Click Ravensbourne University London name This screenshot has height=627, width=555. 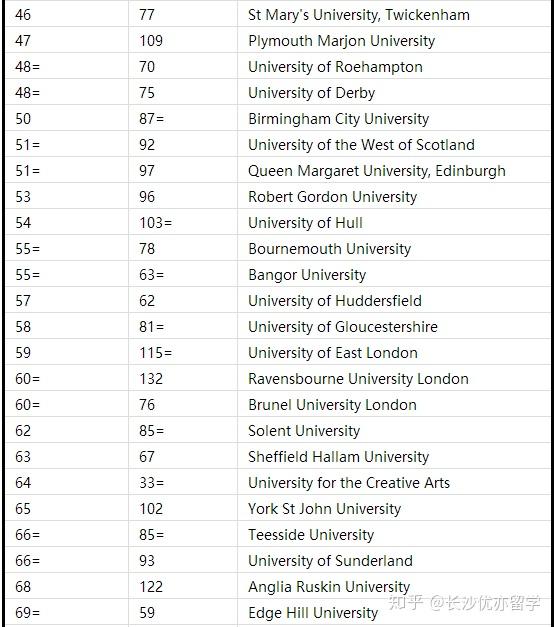click(x=358, y=379)
